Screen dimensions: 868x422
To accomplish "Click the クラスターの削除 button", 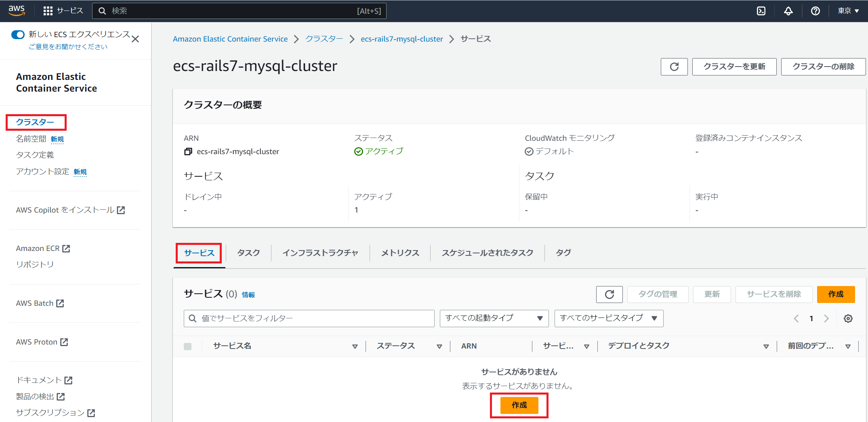I will [x=823, y=67].
